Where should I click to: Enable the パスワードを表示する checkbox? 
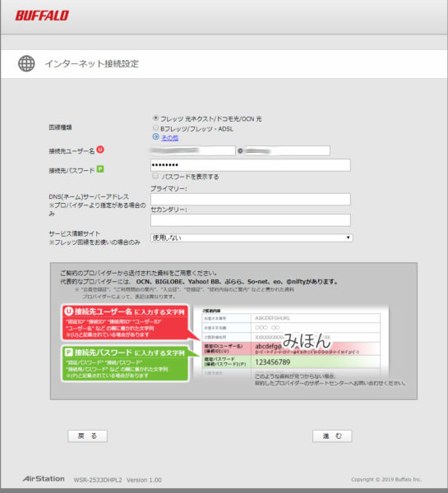click(155, 176)
